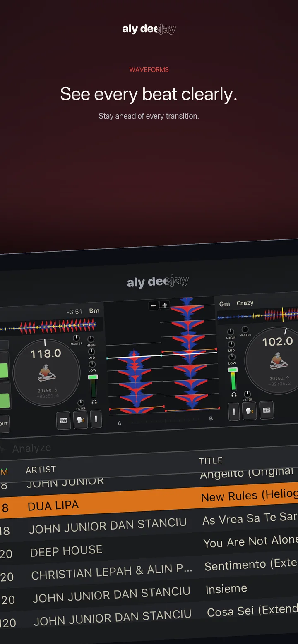Select the CHRISTIAN LEPAH & ALIN P... row
This screenshot has height=644, width=298.
click(112, 572)
